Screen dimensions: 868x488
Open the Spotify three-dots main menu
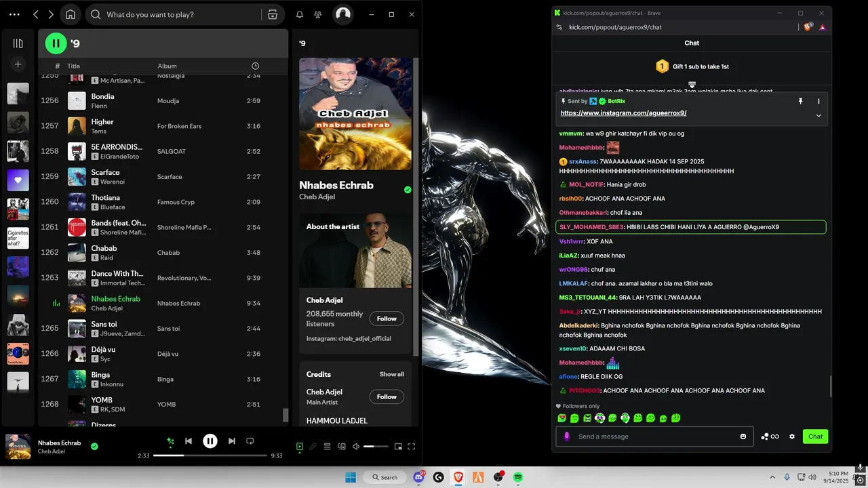[14, 14]
